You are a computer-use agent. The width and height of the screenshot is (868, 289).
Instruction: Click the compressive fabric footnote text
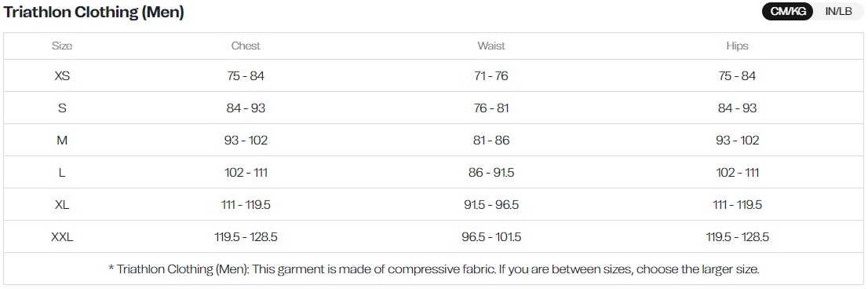433,269
